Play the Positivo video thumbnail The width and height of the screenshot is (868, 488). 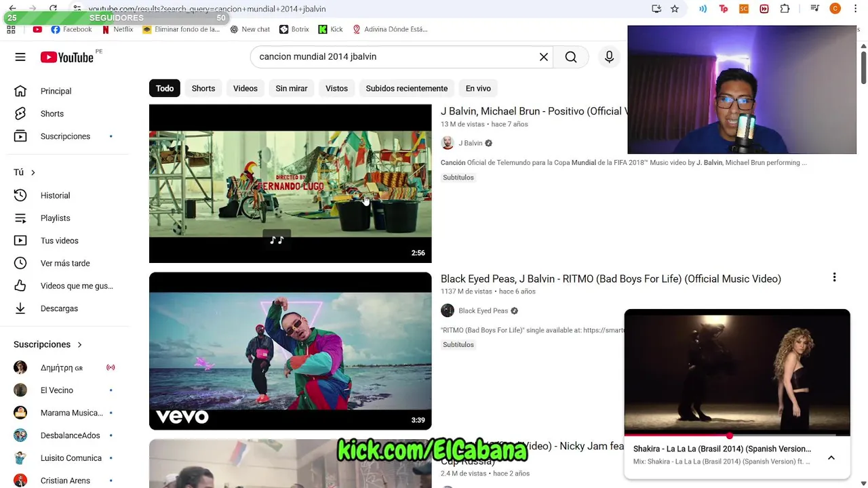tap(290, 184)
